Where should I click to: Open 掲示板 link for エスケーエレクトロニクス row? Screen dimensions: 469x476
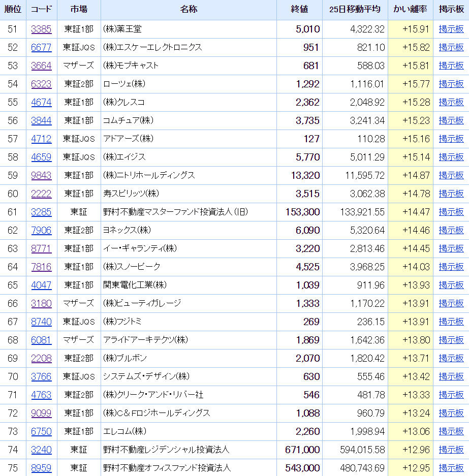coord(451,47)
